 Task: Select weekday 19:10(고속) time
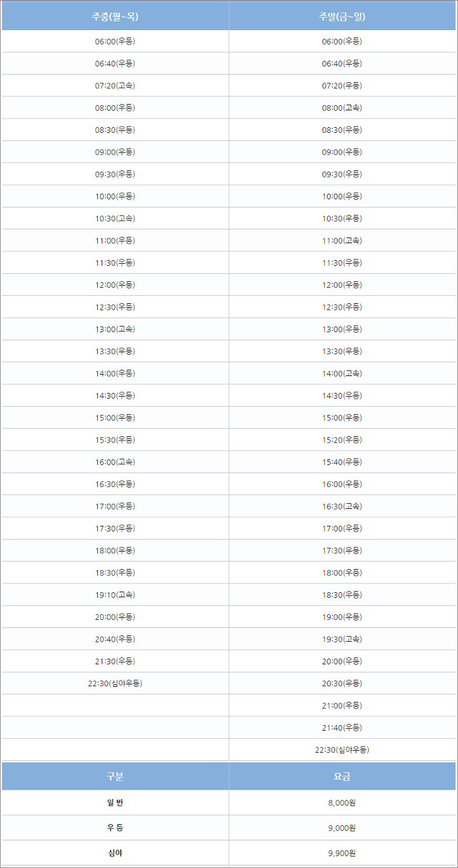click(115, 595)
